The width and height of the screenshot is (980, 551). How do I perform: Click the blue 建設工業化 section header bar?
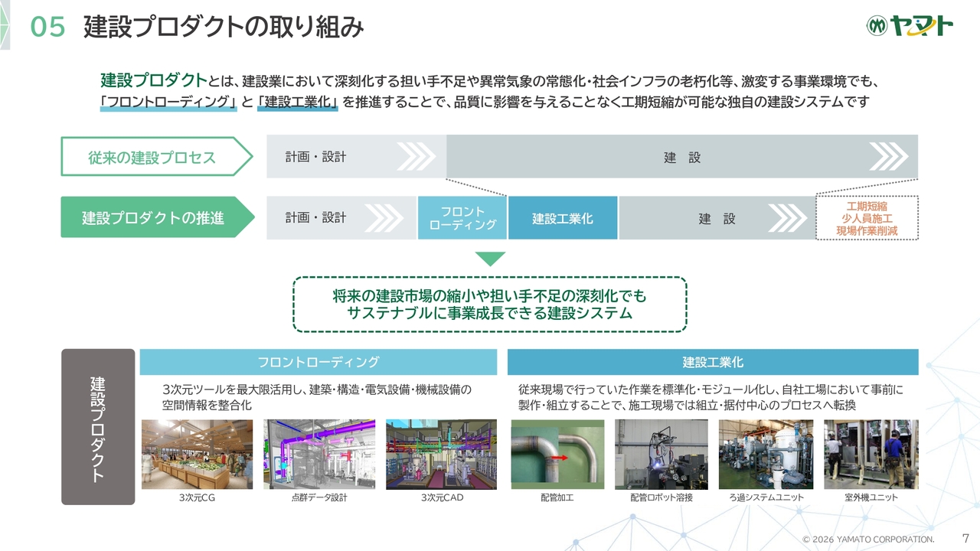click(713, 362)
